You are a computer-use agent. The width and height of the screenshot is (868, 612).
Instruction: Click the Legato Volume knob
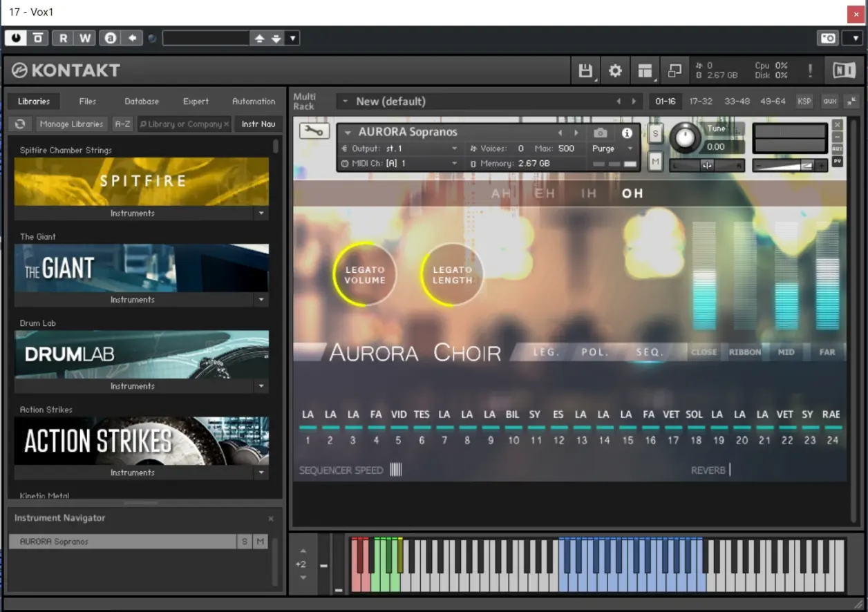click(365, 275)
